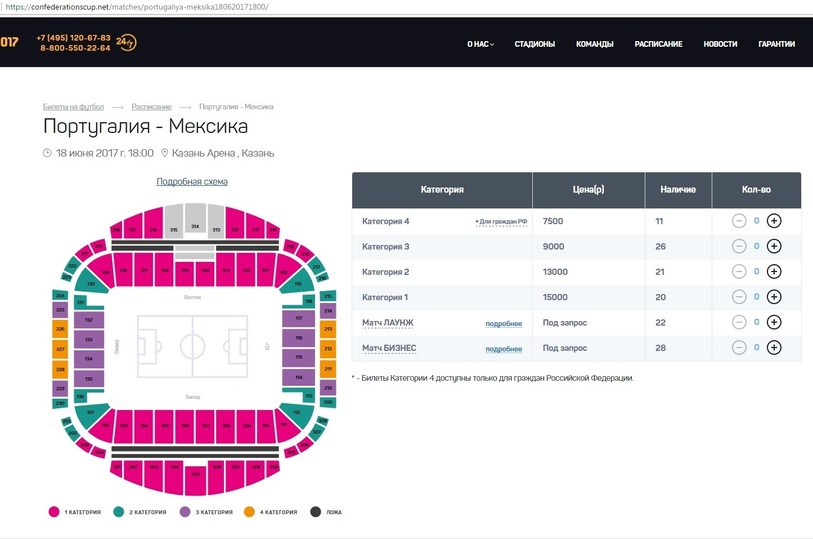The image size is (813, 539).
Task: Decrease Категория 4 quantity with minus
Action: click(x=739, y=221)
